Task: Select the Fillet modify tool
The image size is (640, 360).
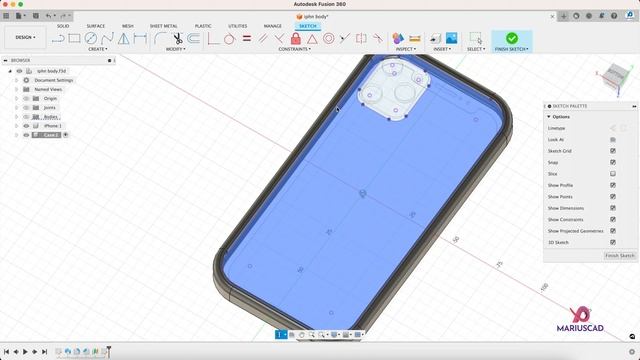Action: pyautogui.click(x=160, y=39)
